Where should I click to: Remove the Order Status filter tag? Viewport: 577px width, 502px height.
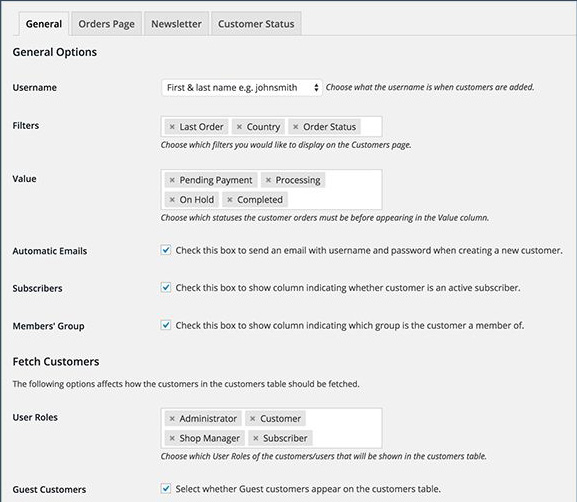click(295, 127)
